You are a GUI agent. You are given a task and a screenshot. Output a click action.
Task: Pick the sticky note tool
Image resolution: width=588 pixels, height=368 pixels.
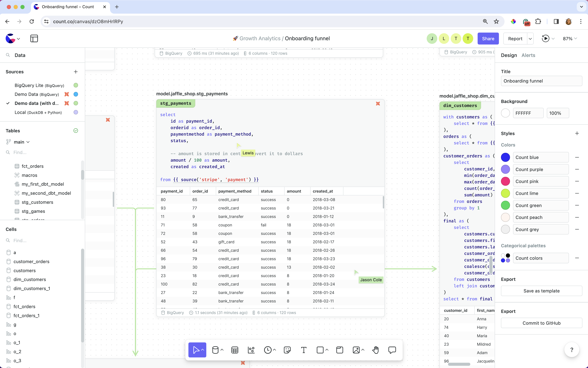[x=287, y=350]
